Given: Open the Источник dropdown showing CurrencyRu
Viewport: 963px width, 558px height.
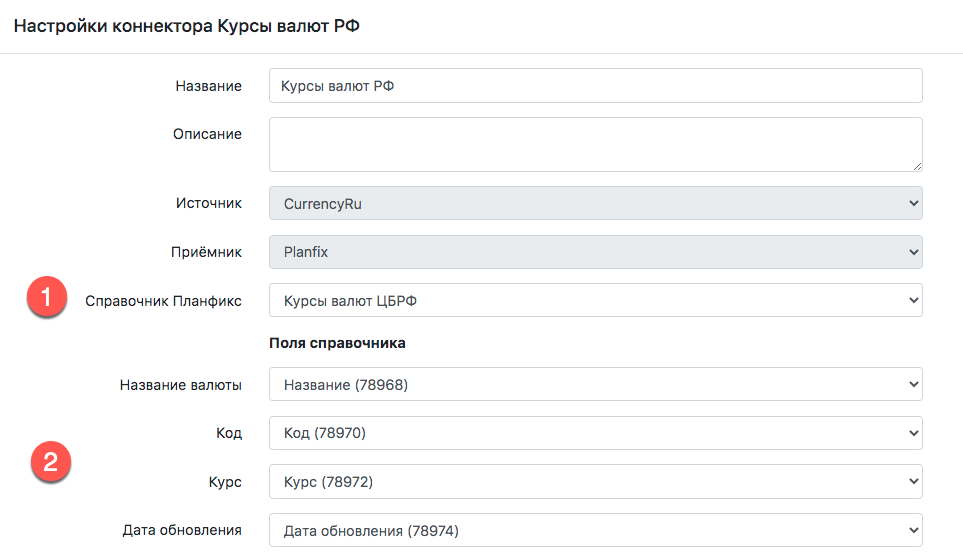Looking at the screenshot, I should [x=595, y=203].
